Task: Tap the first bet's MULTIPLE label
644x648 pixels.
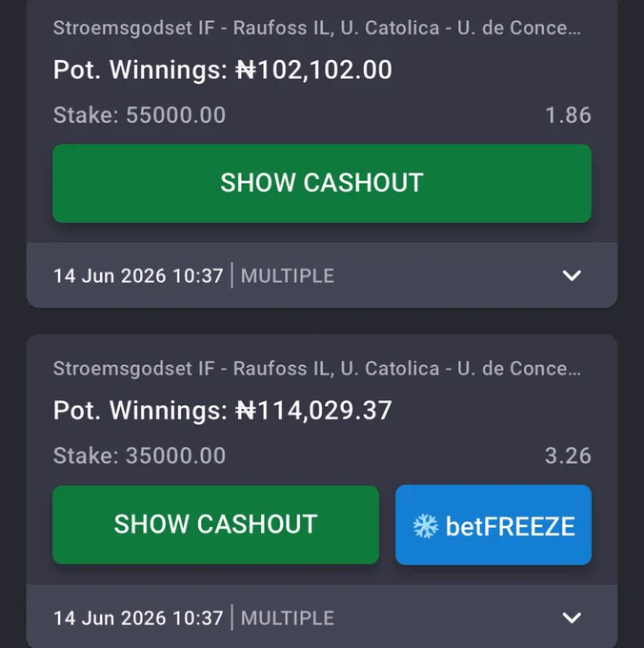Action: pos(288,275)
